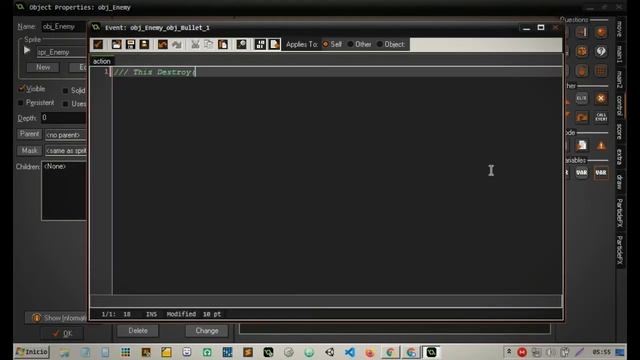Click the Check Grid action icon
The image size is (640, 360).
601,71
